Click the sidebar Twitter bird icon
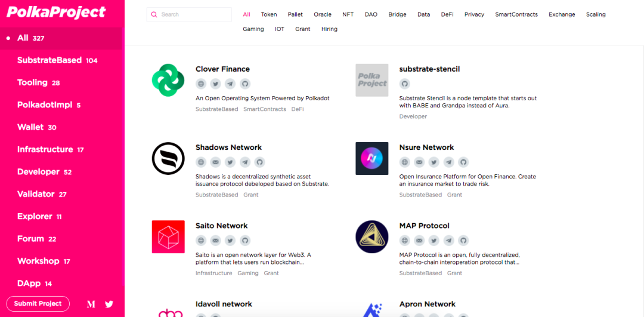The height and width of the screenshot is (317, 644). tap(109, 304)
